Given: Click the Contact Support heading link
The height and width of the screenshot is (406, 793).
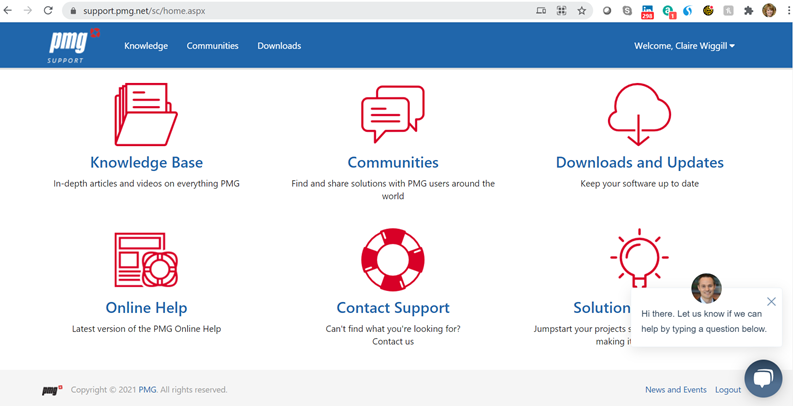Looking at the screenshot, I should click(393, 308).
